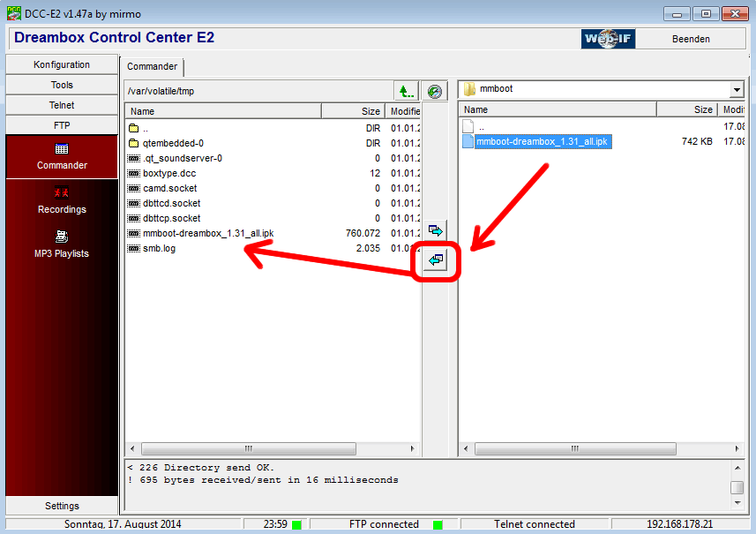
Task: Click the copy-to-right arrow transfer button
Action: point(436,231)
